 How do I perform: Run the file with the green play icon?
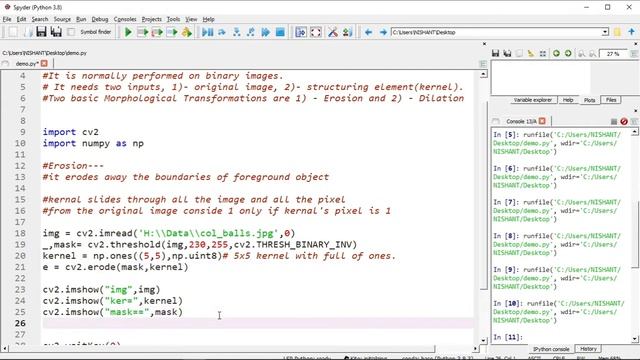pyautogui.click(x=128, y=32)
